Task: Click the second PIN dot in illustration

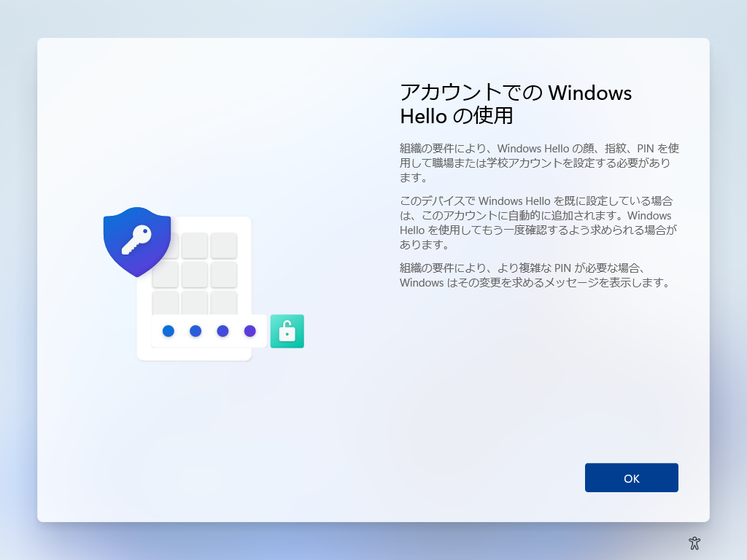Action: (x=196, y=331)
